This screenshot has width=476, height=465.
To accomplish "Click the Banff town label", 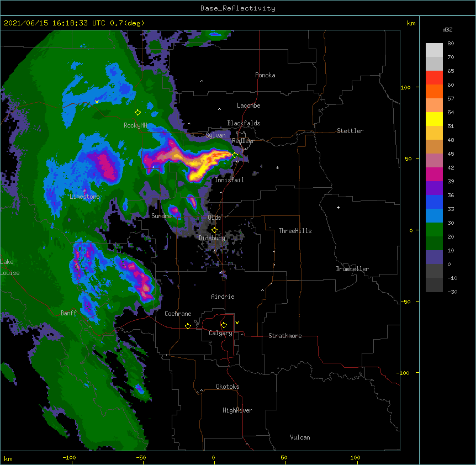I will coord(68,313).
